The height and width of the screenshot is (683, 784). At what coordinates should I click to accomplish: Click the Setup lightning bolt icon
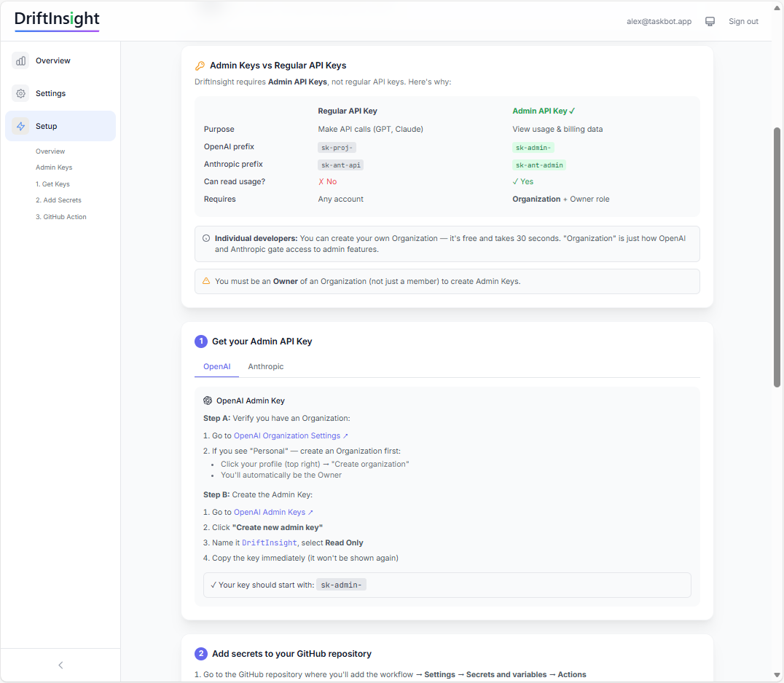pos(20,125)
